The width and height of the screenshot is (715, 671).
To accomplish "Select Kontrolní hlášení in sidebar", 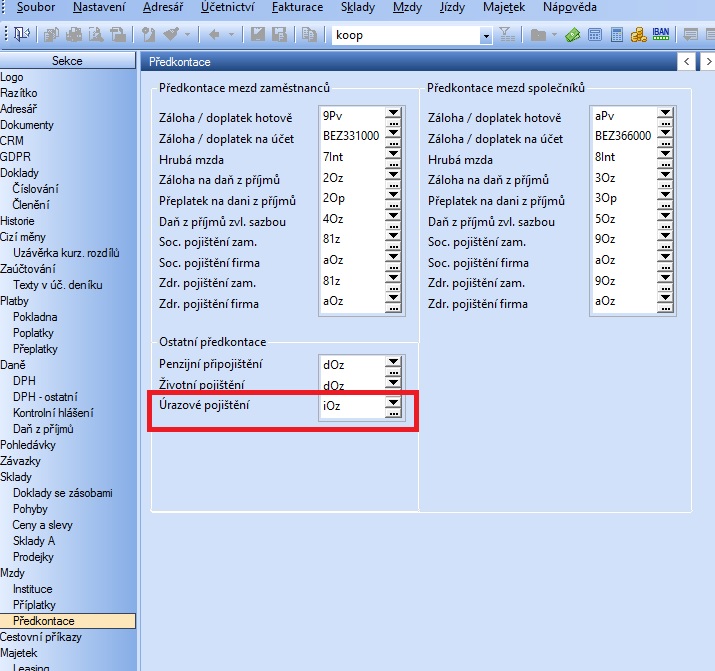I will (x=53, y=413).
